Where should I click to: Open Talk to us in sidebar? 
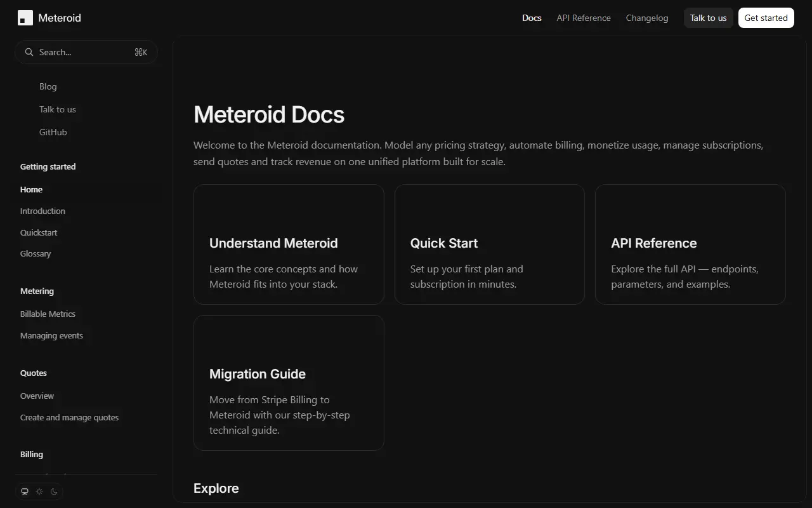coord(58,109)
